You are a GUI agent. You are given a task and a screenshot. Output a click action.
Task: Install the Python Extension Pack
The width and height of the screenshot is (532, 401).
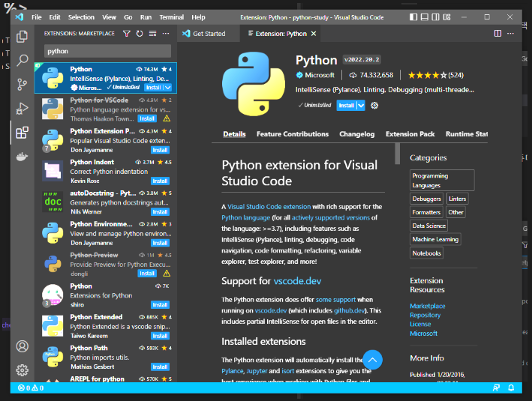pyautogui.click(x=160, y=150)
